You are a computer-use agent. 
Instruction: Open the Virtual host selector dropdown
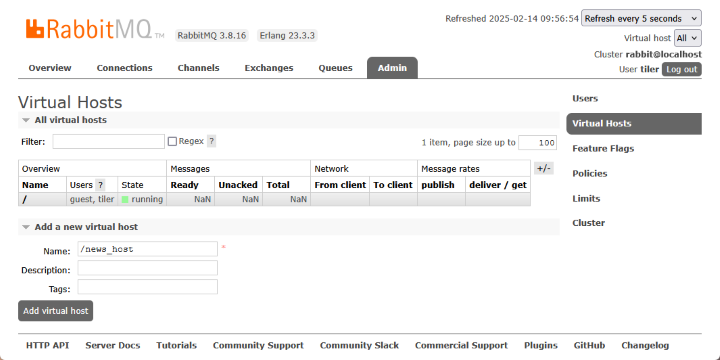687,38
